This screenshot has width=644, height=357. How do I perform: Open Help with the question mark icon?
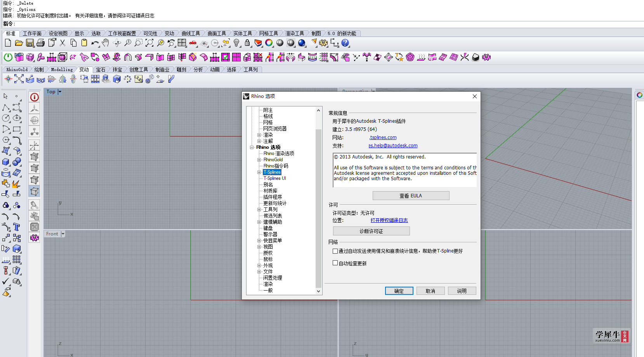pyautogui.click(x=345, y=43)
